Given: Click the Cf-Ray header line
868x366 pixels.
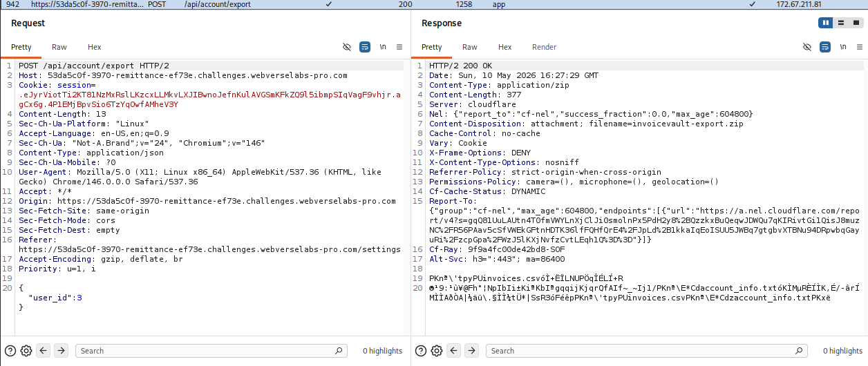Looking at the screenshot, I should 497,249.
